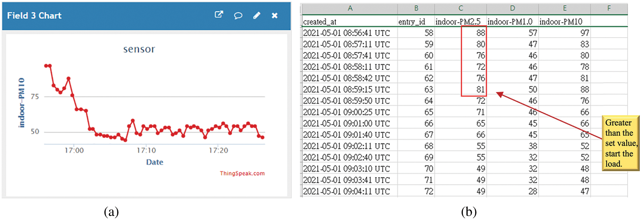Click the indoor-PM10 header cell

564,22
